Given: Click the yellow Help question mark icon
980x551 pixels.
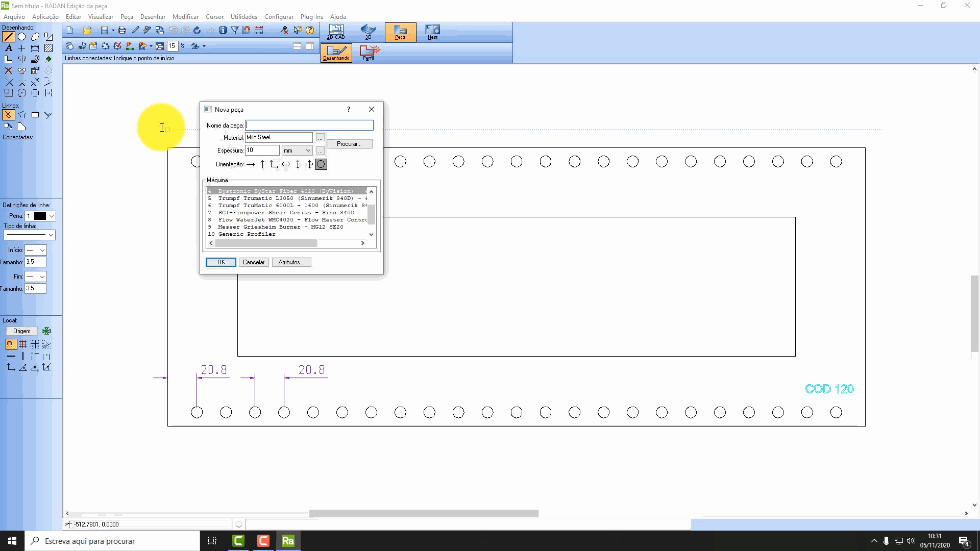Looking at the screenshot, I should tap(310, 31).
